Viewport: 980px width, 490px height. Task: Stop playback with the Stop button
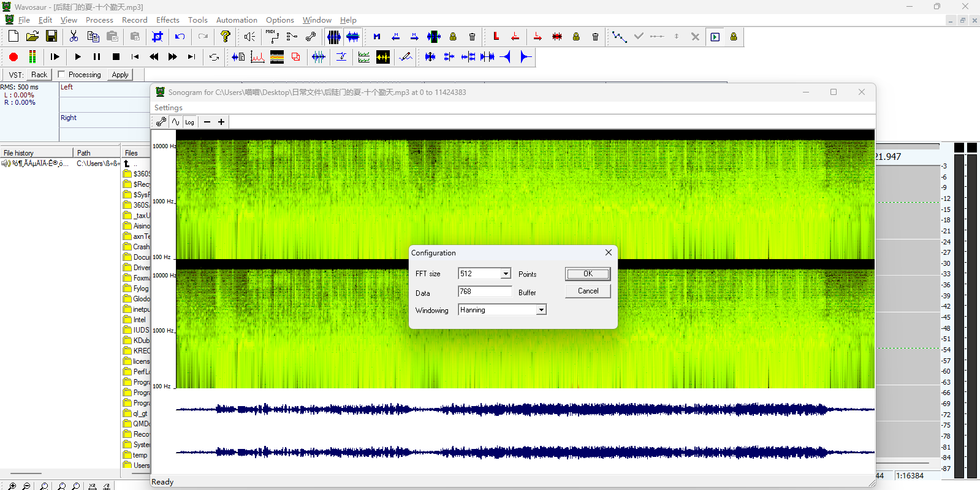click(x=116, y=57)
